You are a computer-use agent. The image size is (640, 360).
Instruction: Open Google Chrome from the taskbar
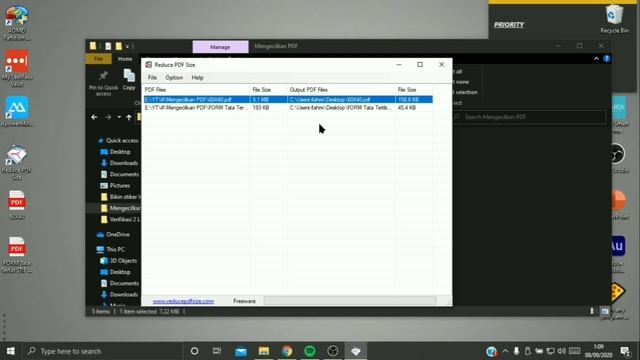coord(287,351)
